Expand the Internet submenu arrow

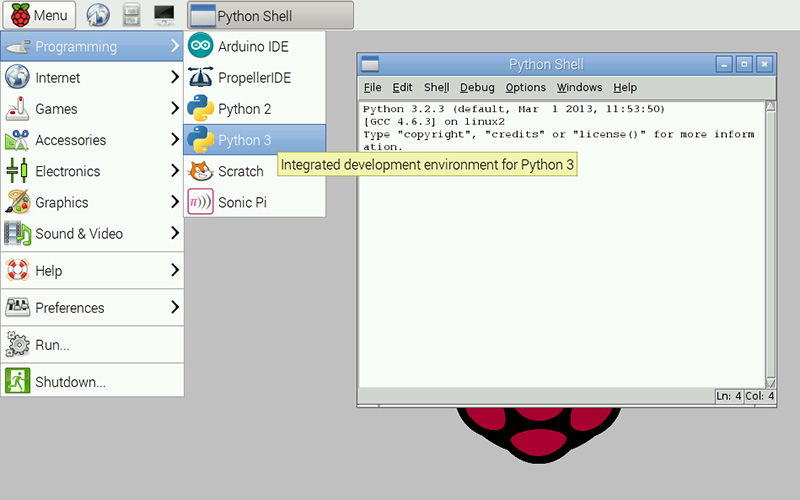[x=175, y=77]
